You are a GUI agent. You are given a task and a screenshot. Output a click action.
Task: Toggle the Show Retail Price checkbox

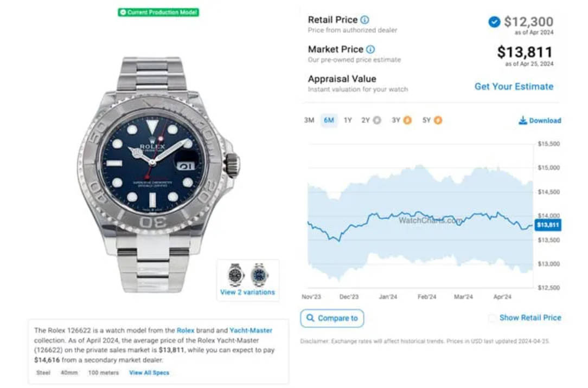pyautogui.click(x=493, y=318)
